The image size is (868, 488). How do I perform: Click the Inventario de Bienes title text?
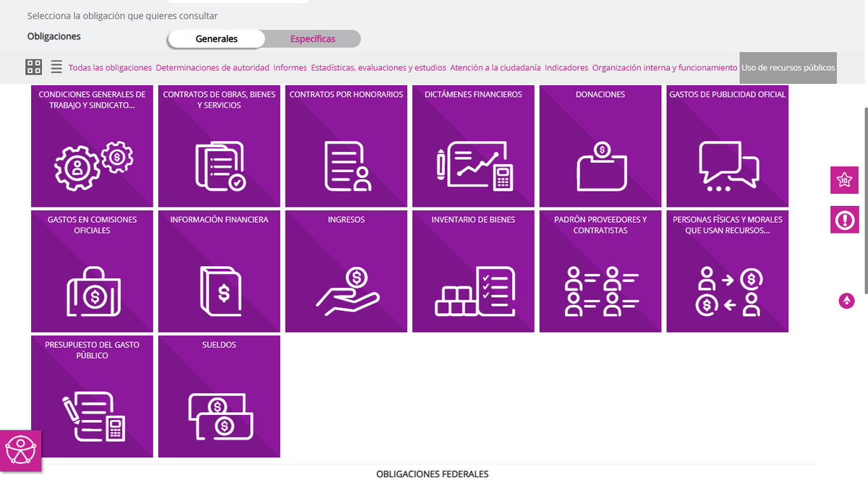tap(473, 220)
